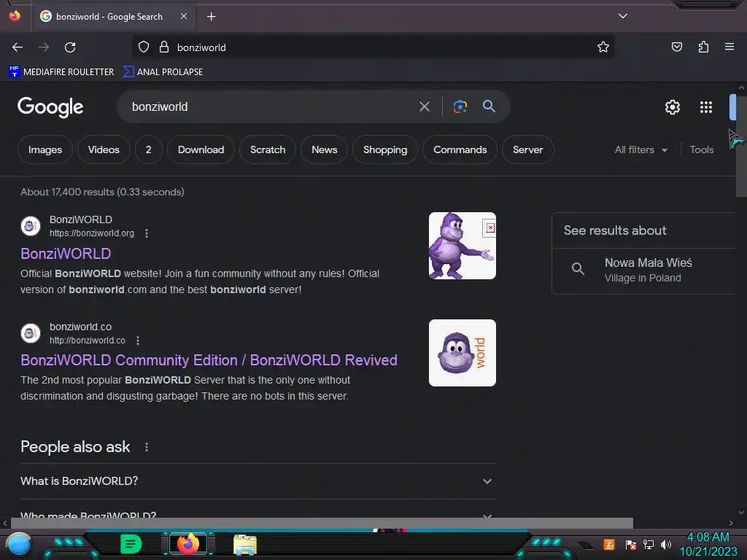This screenshot has height=560, width=747.
Task: Select the Shopping filter chip
Action: [385, 149]
